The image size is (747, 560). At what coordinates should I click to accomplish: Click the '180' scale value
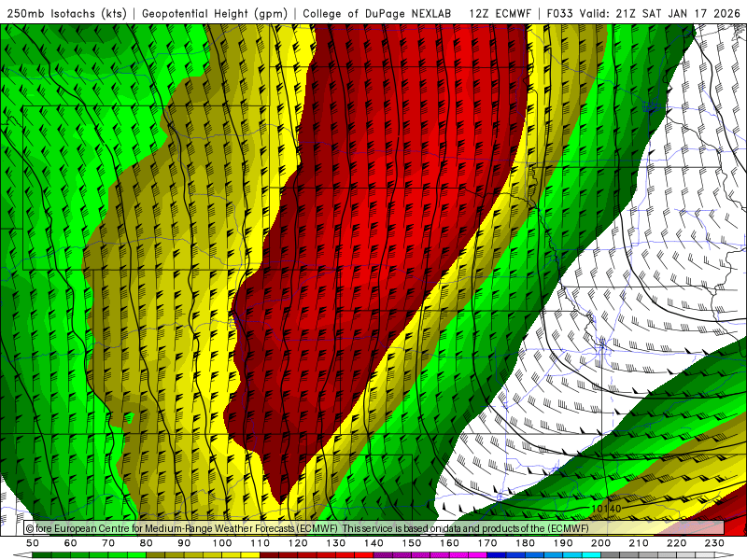tap(525, 543)
